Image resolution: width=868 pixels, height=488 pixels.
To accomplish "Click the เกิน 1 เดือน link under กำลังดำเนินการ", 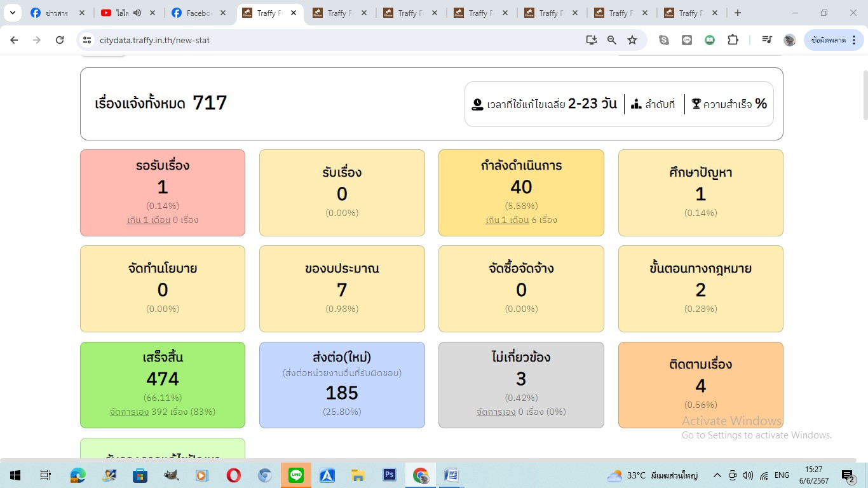I will tap(507, 220).
